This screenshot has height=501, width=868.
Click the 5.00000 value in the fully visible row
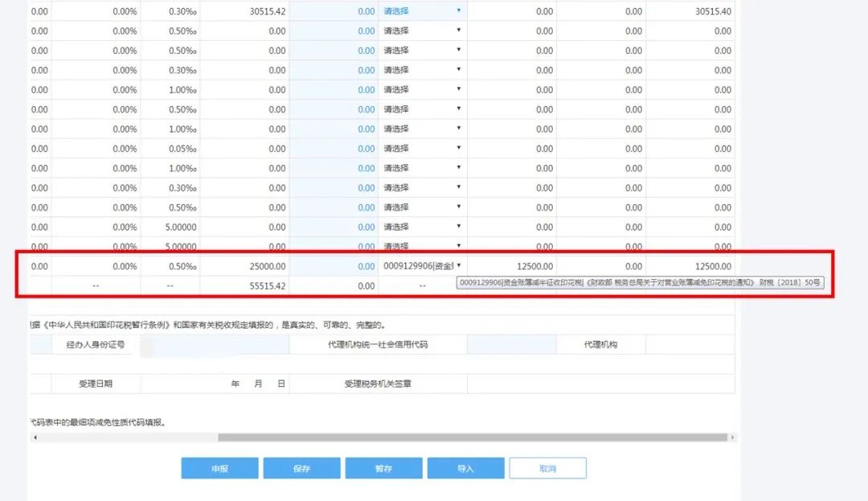pyautogui.click(x=181, y=227)
